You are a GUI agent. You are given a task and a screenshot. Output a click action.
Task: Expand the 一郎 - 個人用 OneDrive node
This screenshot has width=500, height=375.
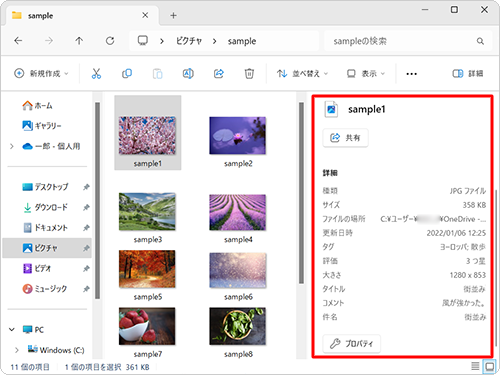click(x=12, y=146)
